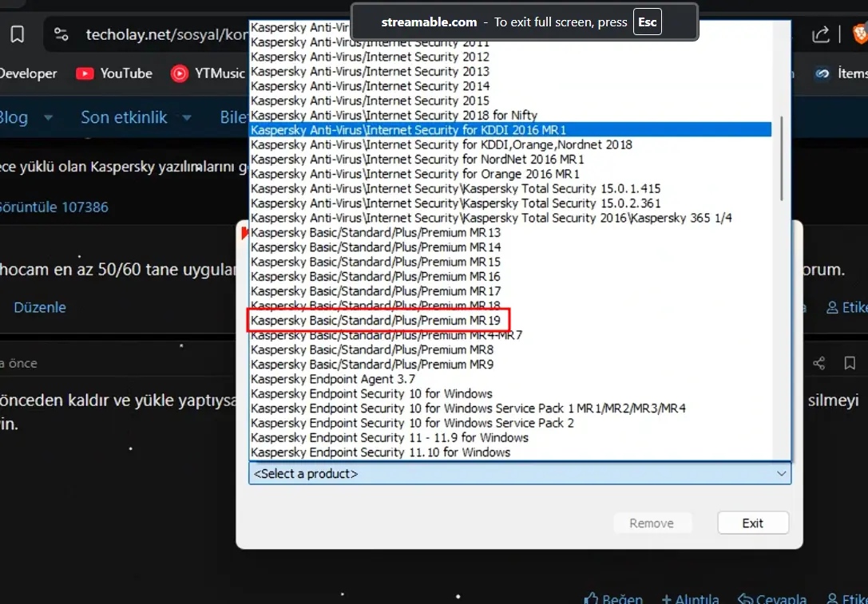Click the Exit button
Screen dimensions: 868x604
click(x=753, y=523)
